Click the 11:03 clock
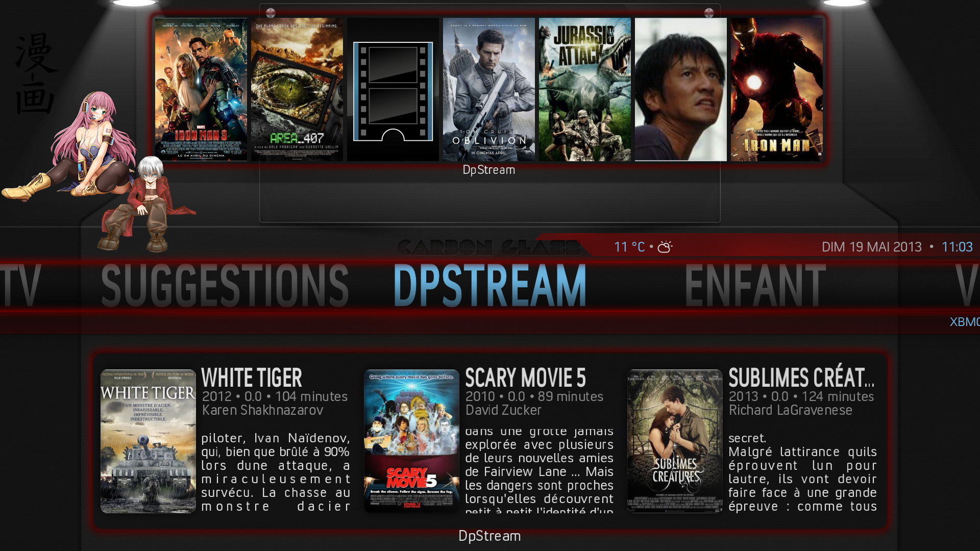 pos(957,247)
